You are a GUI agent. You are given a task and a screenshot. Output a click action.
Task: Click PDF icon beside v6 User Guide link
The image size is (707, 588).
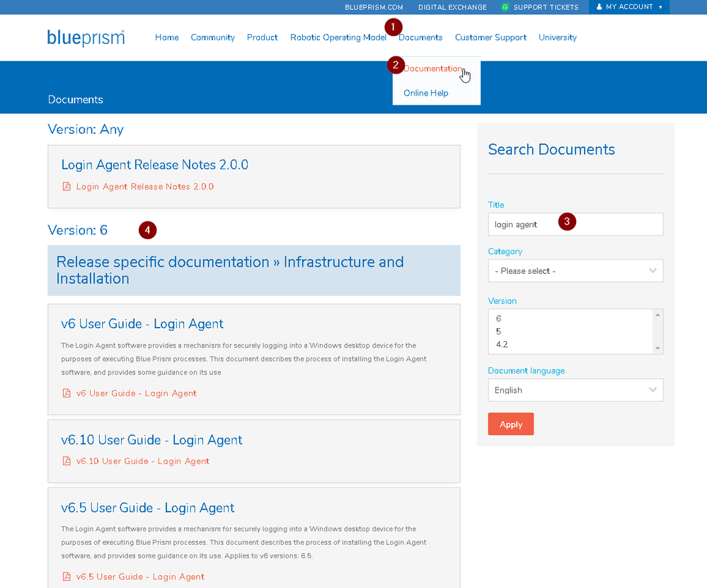pos(67,393)
